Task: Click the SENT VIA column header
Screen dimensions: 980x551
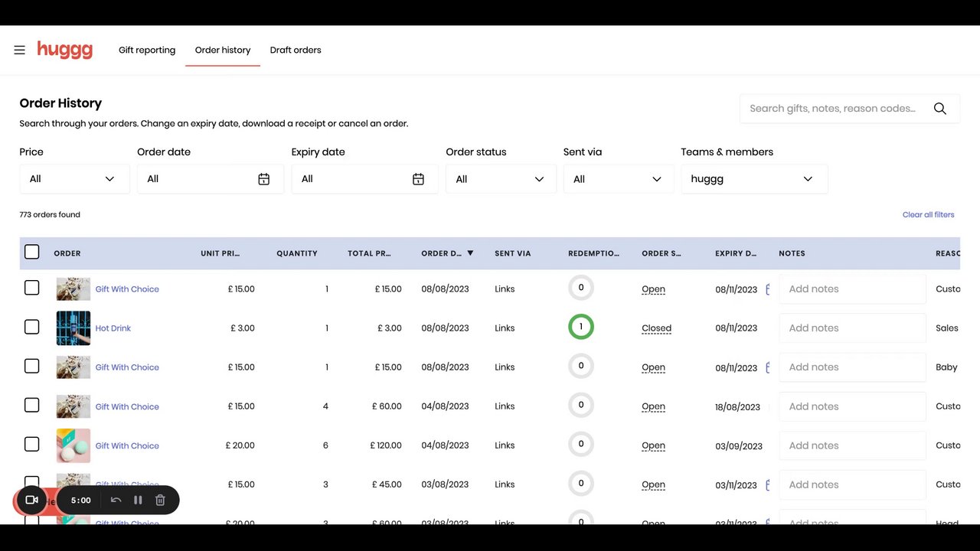Action: pyautogui.click(x=513, y=253)
